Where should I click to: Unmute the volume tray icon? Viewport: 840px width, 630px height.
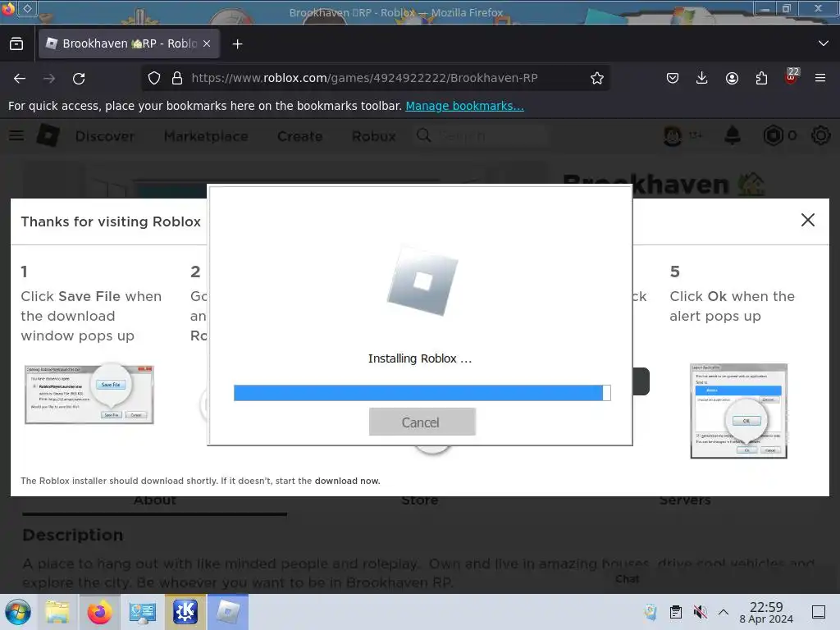pos(700,612)
